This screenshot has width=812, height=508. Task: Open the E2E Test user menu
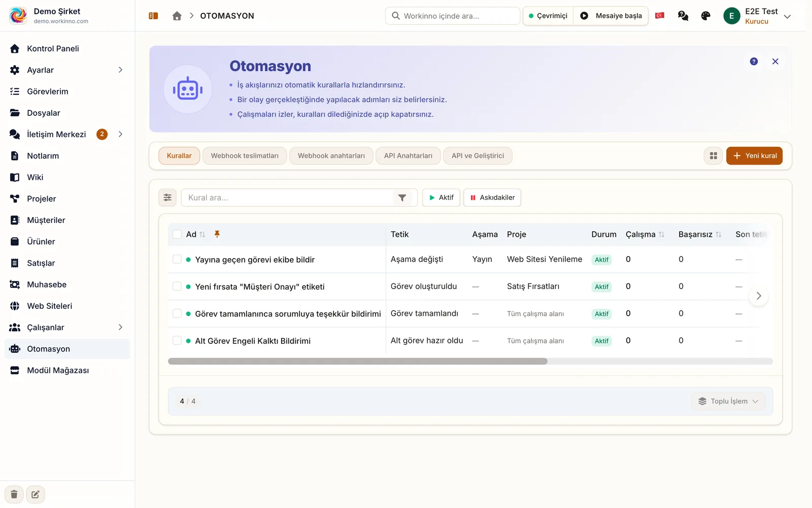[x=757, y=16]
